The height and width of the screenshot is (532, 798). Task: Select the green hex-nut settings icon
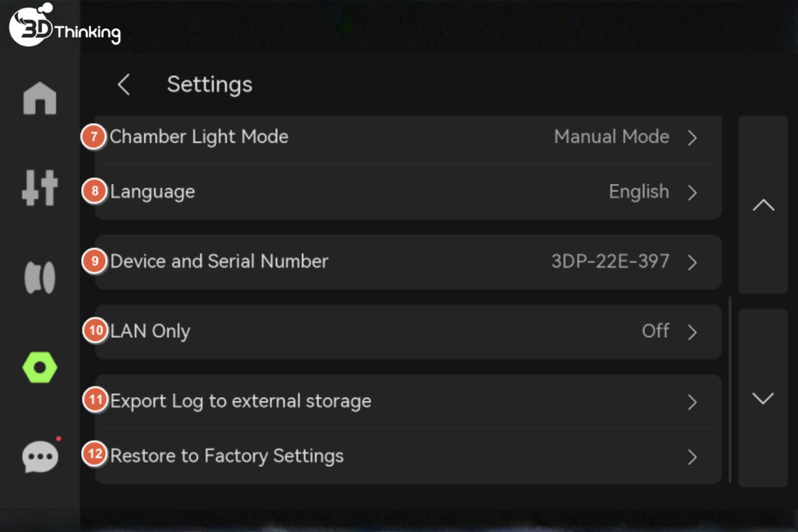click(x=40, y=367)
